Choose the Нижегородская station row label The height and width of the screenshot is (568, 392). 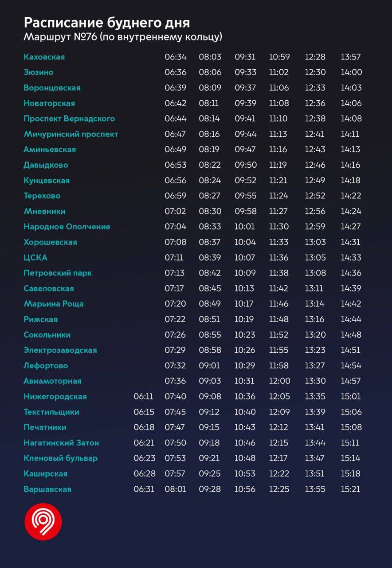[x=55, y=397]
